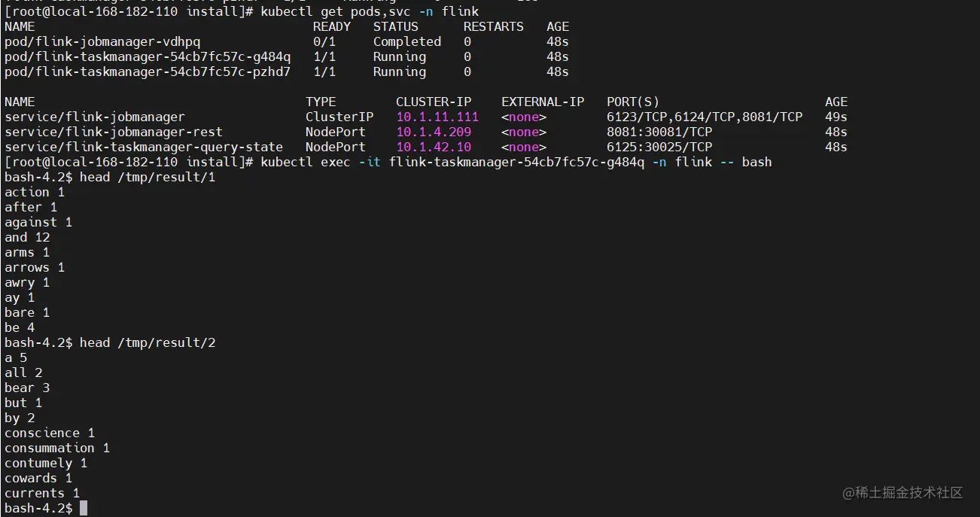Click the 'bare 1' output line
The image size is (980, 517).
point(27,313)
